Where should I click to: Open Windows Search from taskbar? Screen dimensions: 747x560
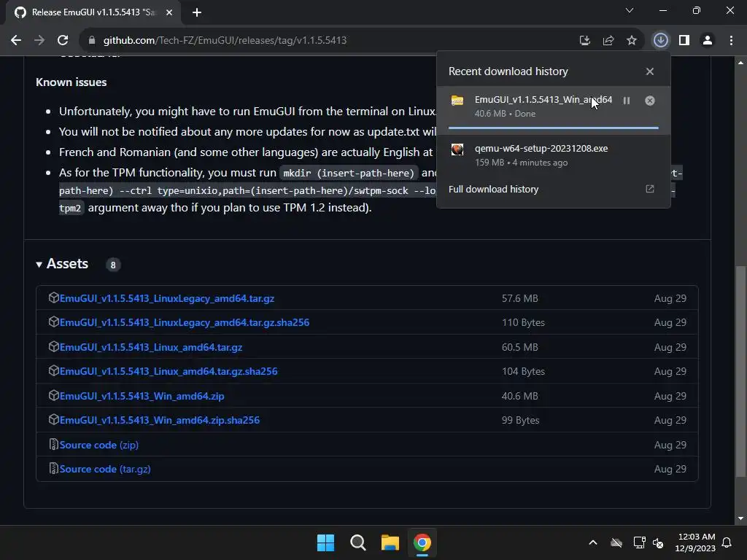[x=357, y=542]
